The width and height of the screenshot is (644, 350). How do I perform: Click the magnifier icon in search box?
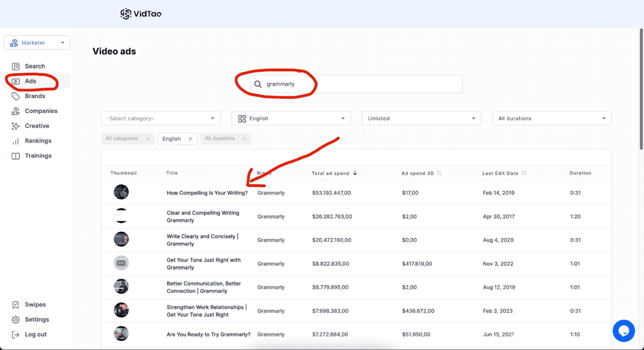point(258,84)
